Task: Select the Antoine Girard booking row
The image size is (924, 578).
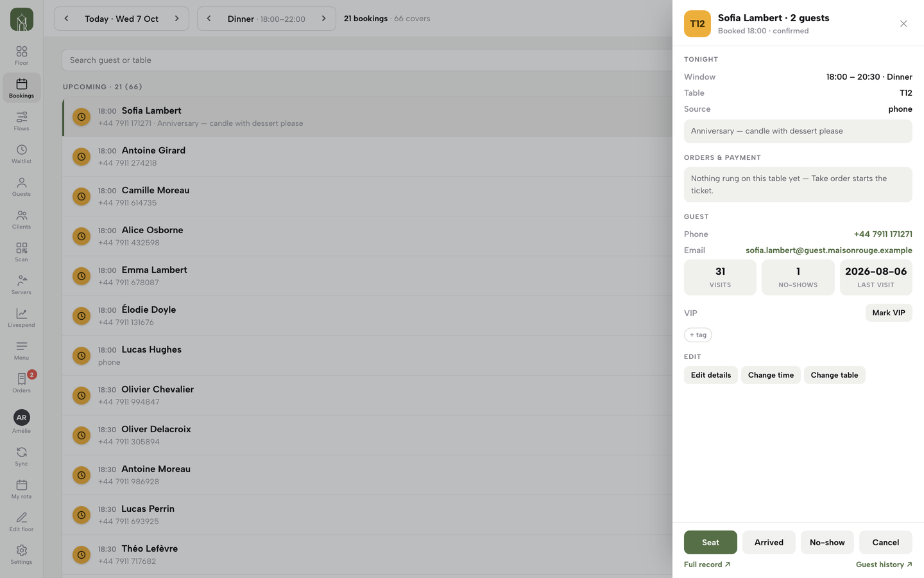Action: (367, 157)
